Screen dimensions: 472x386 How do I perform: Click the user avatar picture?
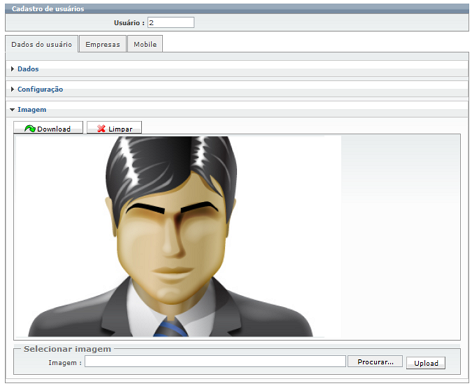pyautogui.click(x=170, y=236)
